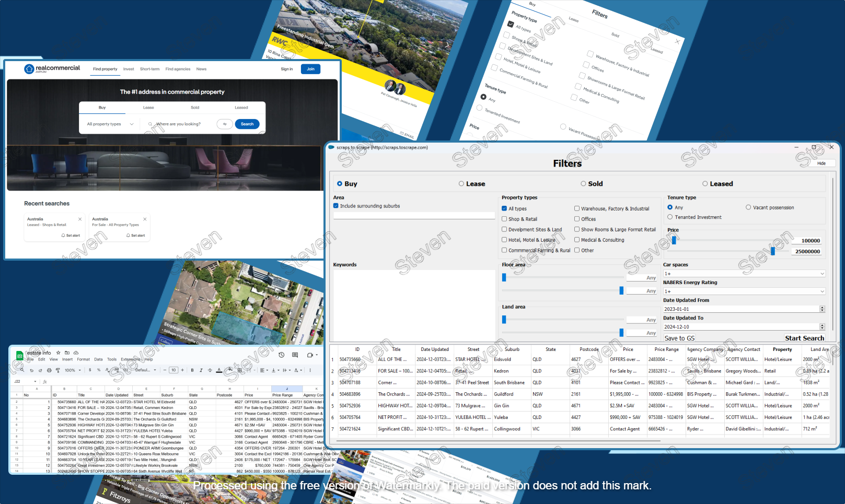Viewport: 845px width, 504px height.
Task: Open vertical align dropdown in Sheets
Action: click(x=275, y=370)
